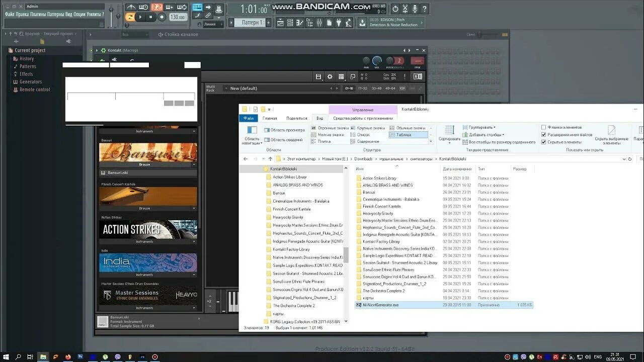Screen dimensions: 644x362
Task: Select the 17-32 multi rack page
Action: [362, 88]
